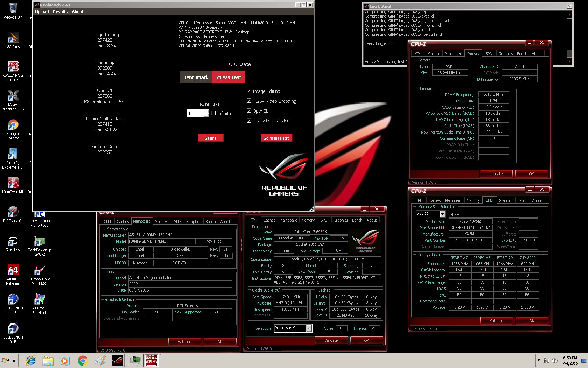This screenshot has width=588, height=368.
Task: Uncheck the Image Editing test checkbox
Action: tap(249, 91)
